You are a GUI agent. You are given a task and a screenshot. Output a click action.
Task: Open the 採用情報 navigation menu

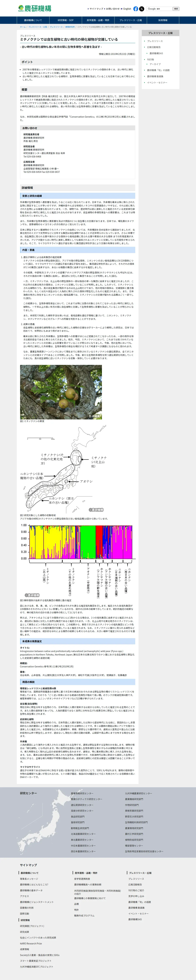click(x=163, y=20)
